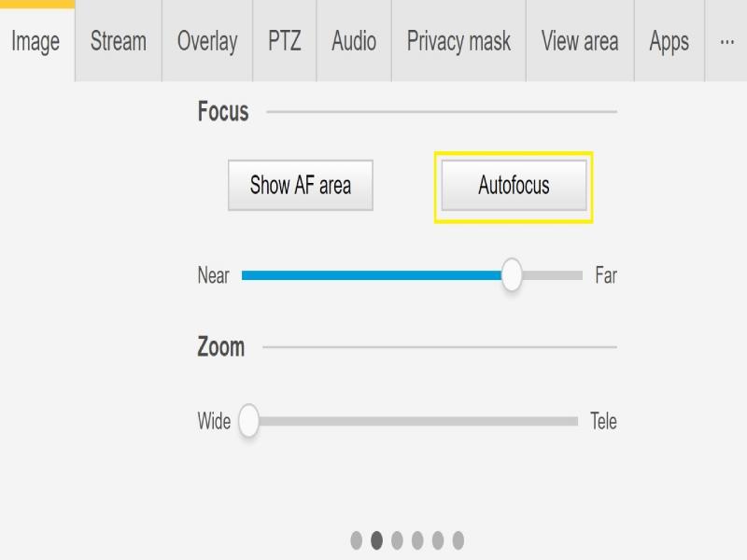Click the Focus slider handle
The height and width of the screenshot is (560, 747).
pyautogui.click(x=512, y=275)
